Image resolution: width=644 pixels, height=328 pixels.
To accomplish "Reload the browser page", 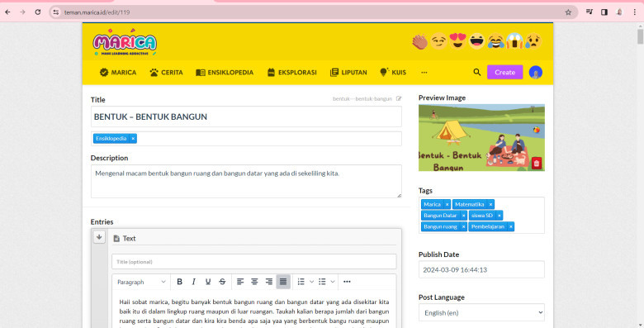I will coord(38,12).
